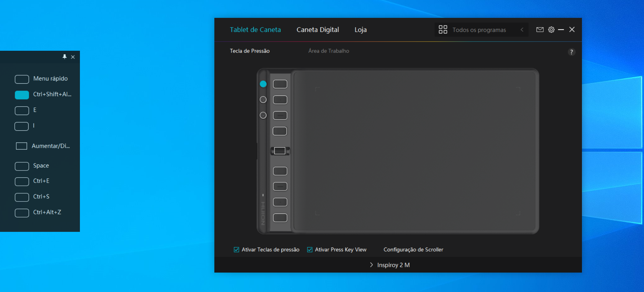Uncheck Ativar Press Key View
644x292 pixels.
310,250
